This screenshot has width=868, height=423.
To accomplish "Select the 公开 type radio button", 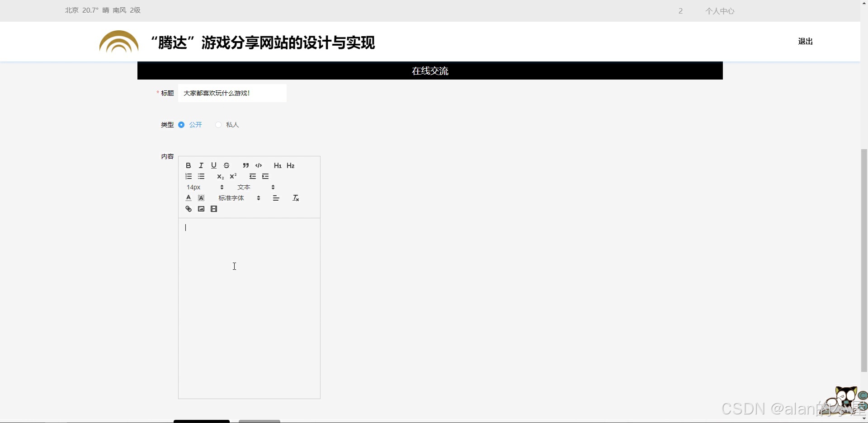I will [x=181, y=125].
